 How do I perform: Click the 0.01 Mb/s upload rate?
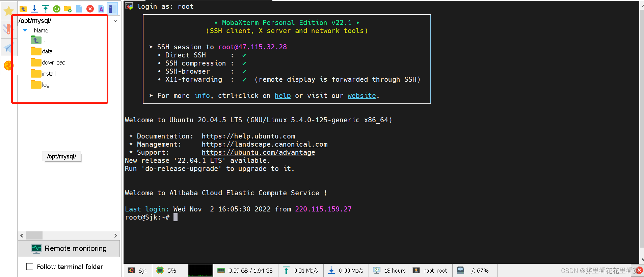(x=306, y=271)
